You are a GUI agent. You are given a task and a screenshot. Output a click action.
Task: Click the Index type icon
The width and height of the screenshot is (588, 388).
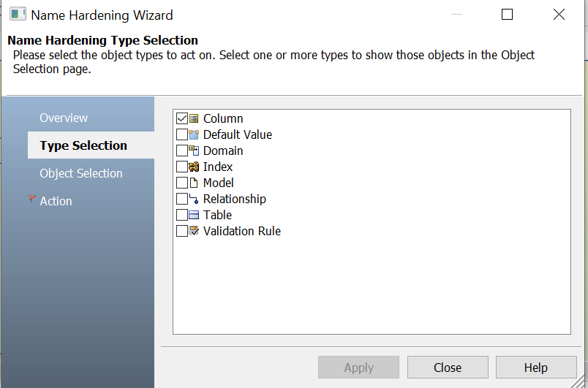coord(194,167)
